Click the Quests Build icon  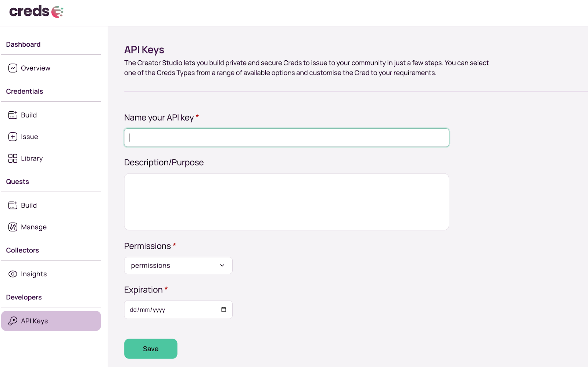point(13,205)
